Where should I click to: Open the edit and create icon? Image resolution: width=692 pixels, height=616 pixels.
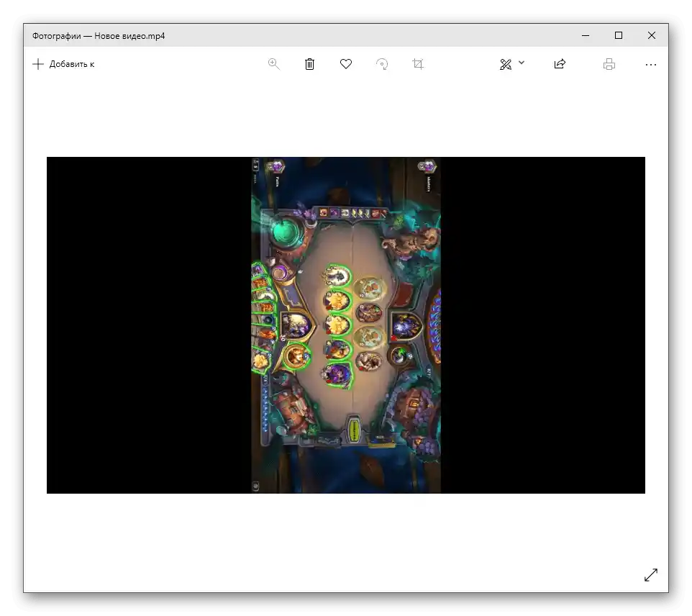point(505,65)
